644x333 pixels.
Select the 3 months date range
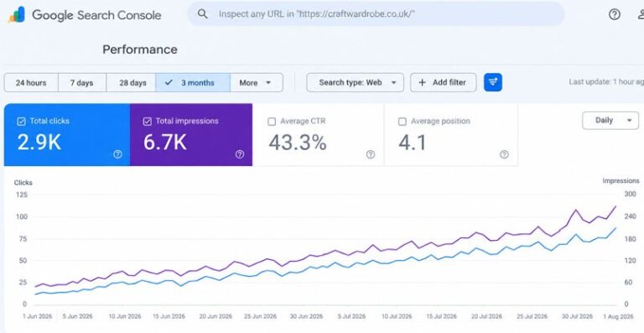[x=193, y=82]
